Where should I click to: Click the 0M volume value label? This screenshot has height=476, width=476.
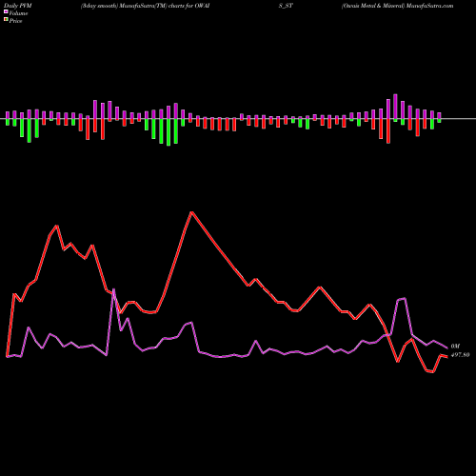[455, 347]
